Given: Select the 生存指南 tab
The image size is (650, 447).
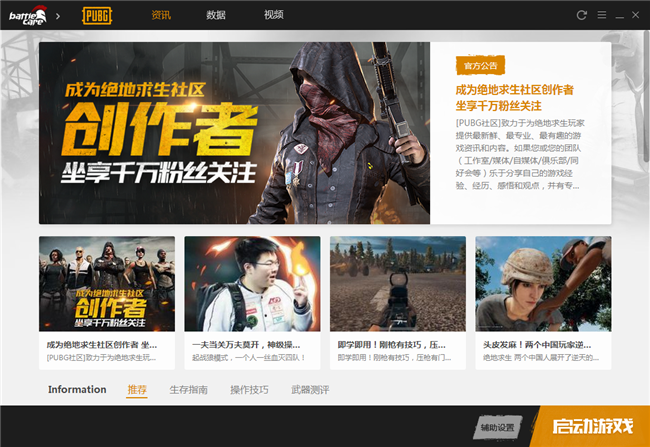Looking at the screenshot, I should click(x=189, y=390).
